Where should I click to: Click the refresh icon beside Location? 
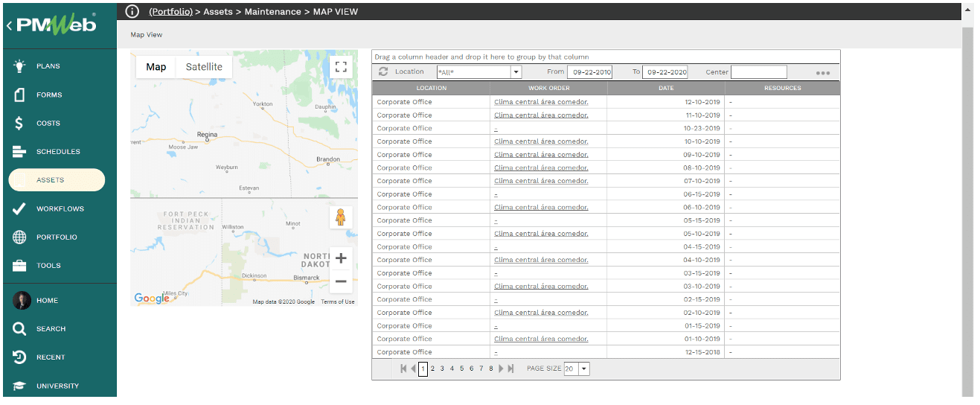click(x=383, y=72)
